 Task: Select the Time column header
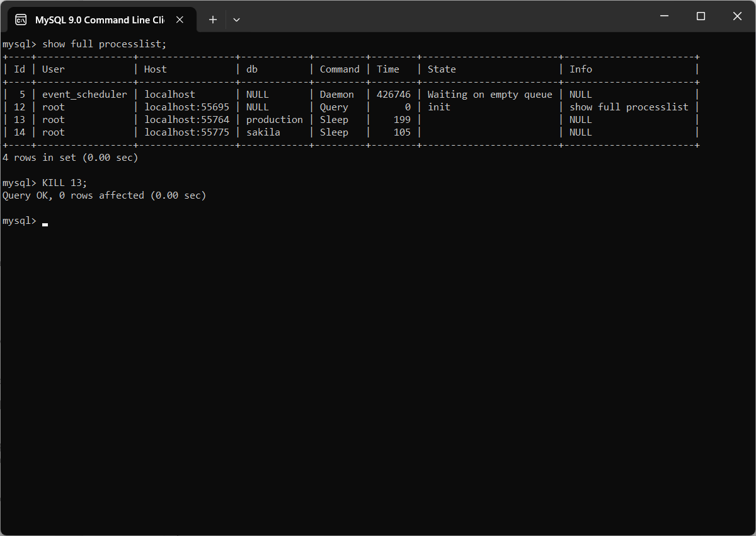[x=388, y=69]
